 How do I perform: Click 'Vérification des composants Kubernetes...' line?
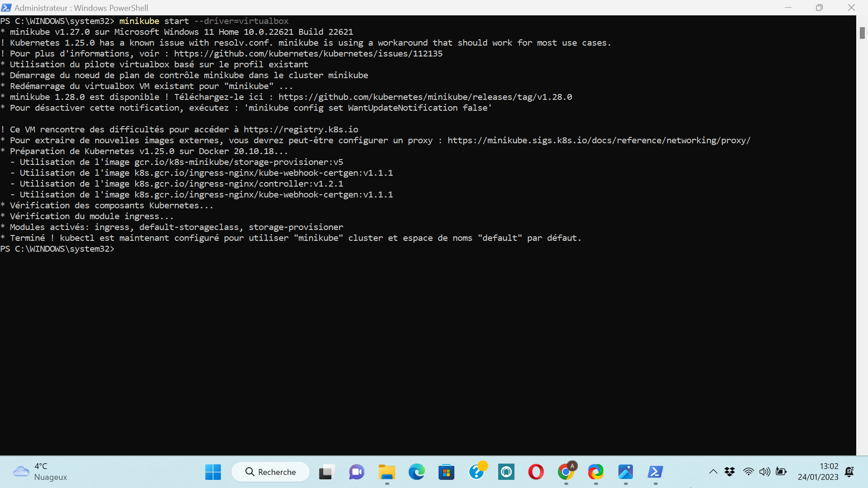107,206
